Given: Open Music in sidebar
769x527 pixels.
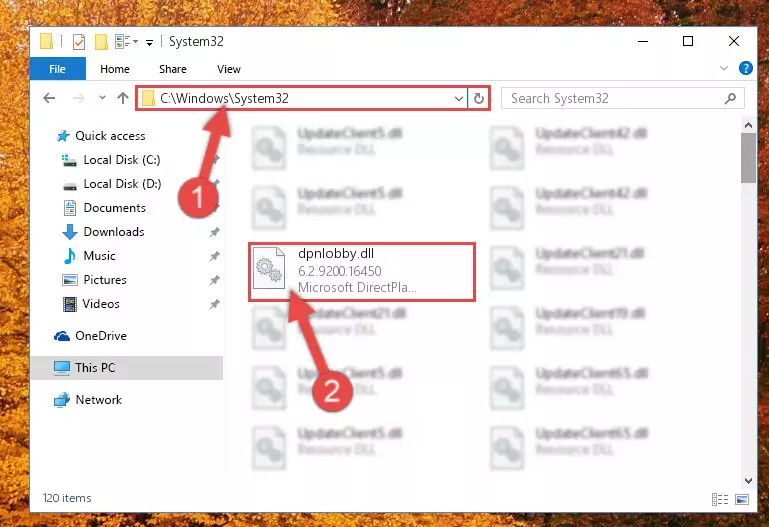Looking at the screenshot, I should tap(99, 256).
